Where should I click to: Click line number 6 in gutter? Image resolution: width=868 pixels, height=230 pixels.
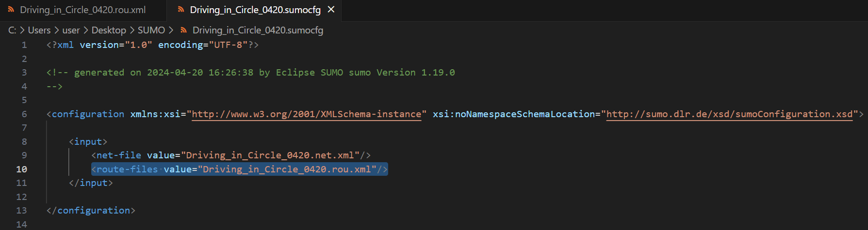tap(24, 114)
